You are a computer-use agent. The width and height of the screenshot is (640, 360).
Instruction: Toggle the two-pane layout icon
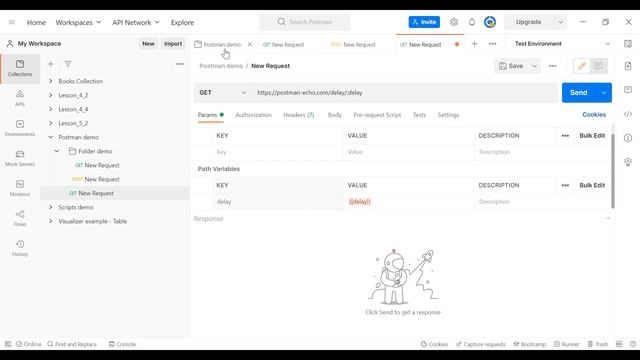pyautogui.click(x=619, y=344)
